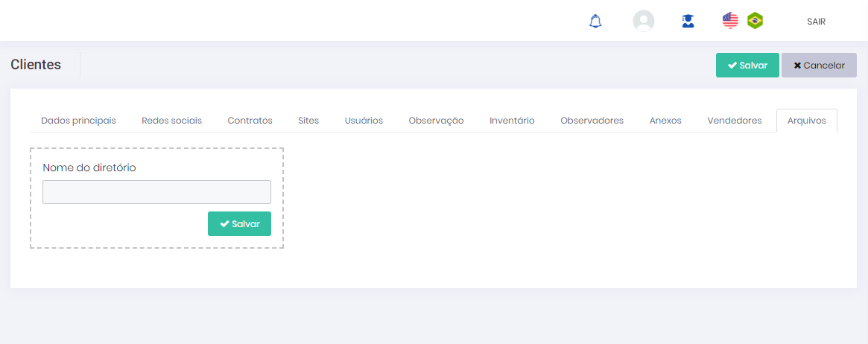This screenshot has width=868, height=344.
Task: Open the Usuários tab
Action: (x=364, y=121)
